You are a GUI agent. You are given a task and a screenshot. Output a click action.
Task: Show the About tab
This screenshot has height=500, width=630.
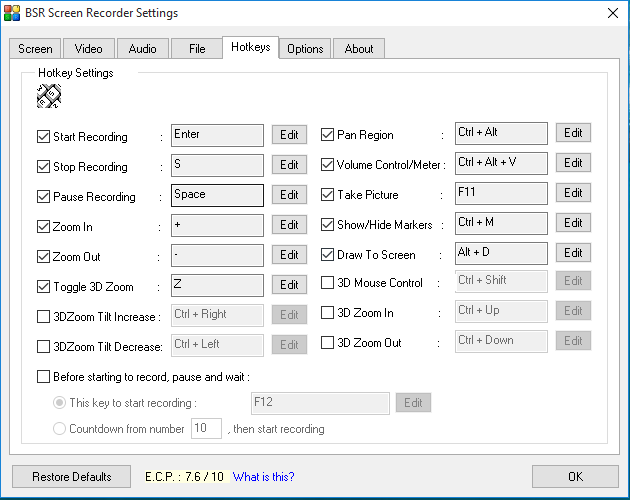point(359,49)
